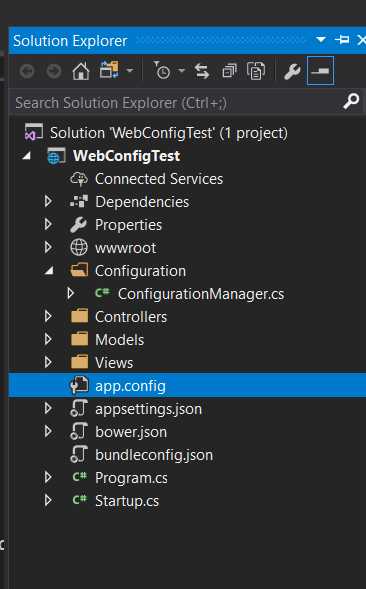Image resolution: width=366 pixels, height=589 pixels.
Task: Click the Switch Views solution/folder icon
Action: coord(109,70)
